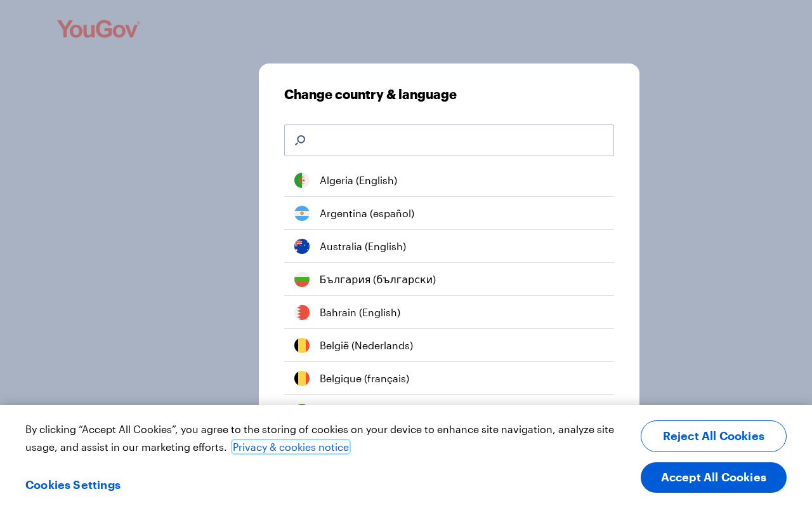Select Algeria (English) from the list
The image size is (812, 508).
tap(449, 180)
